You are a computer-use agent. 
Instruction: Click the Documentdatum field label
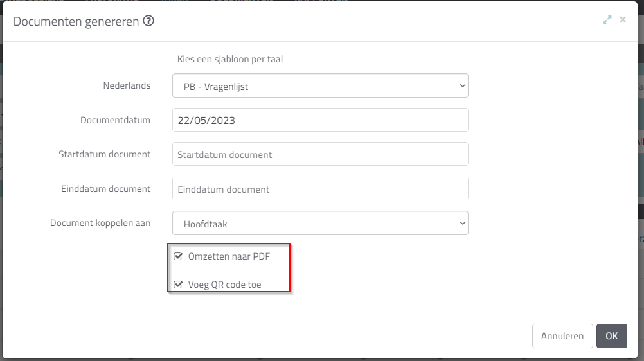(115, 120)
